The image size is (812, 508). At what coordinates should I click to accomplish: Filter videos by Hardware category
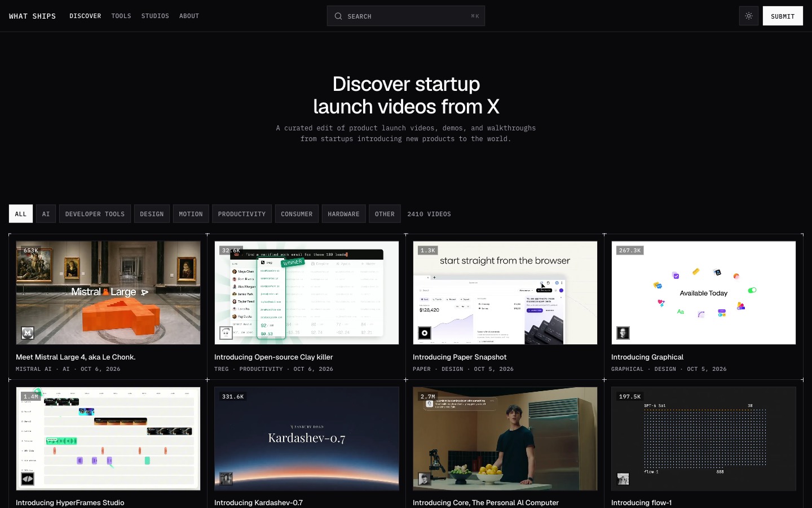(343, 214)
